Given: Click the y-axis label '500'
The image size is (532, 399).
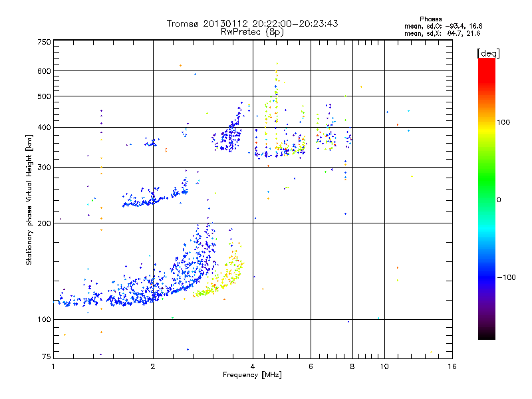Looking at the screenshot, I should (44, 96).
